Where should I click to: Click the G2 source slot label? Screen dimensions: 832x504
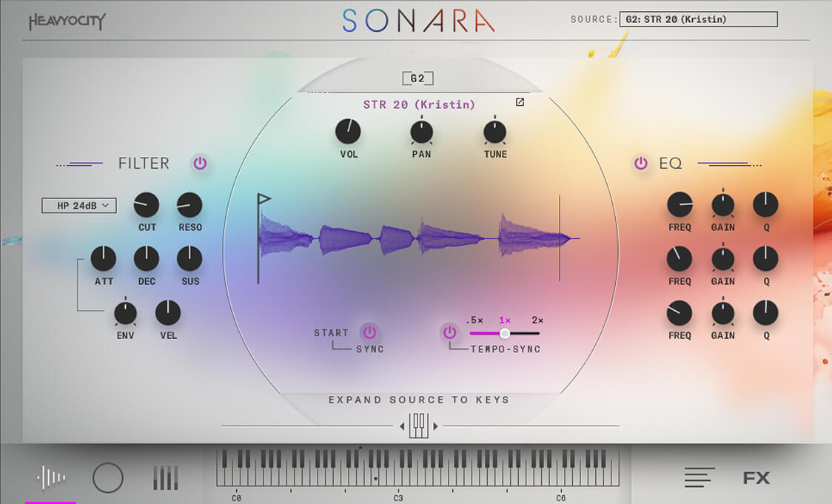click(x=417, y=78)
